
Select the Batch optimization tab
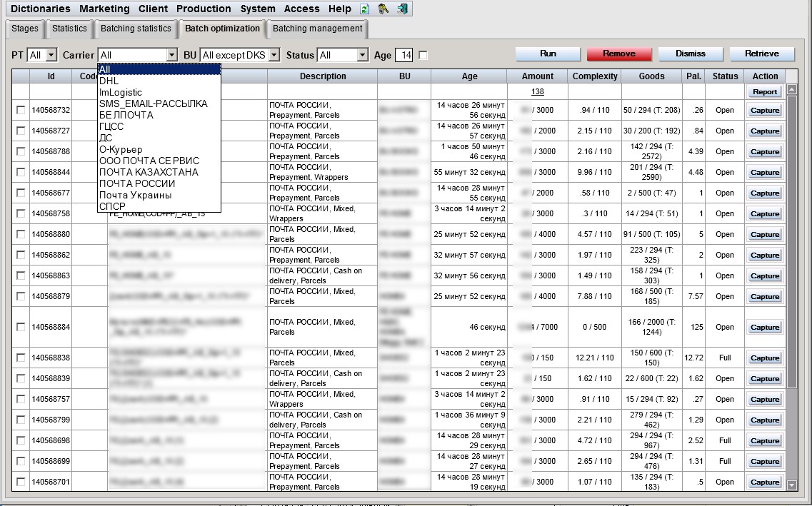tap(222, 29)
